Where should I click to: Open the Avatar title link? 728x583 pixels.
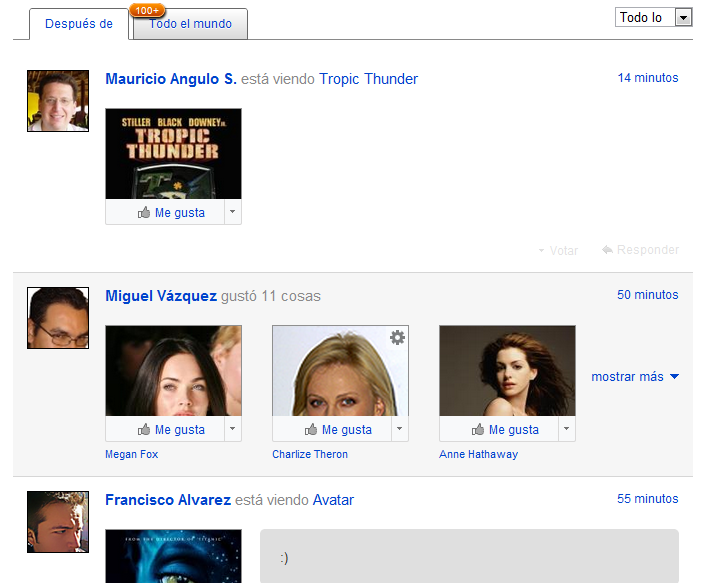[x=333, y=500]
